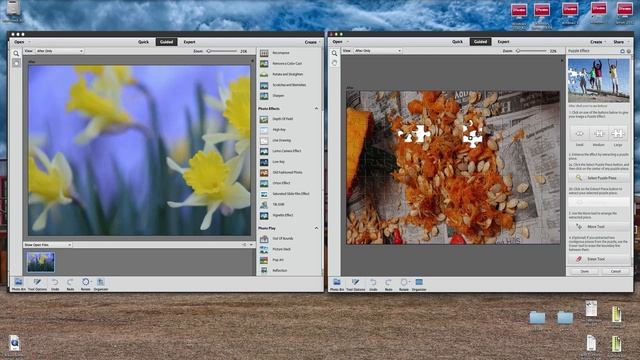Collapse the Photo Effects section
Image resolution: width=640 pixels, height=360 pixels.
click(x=316, y=109)
